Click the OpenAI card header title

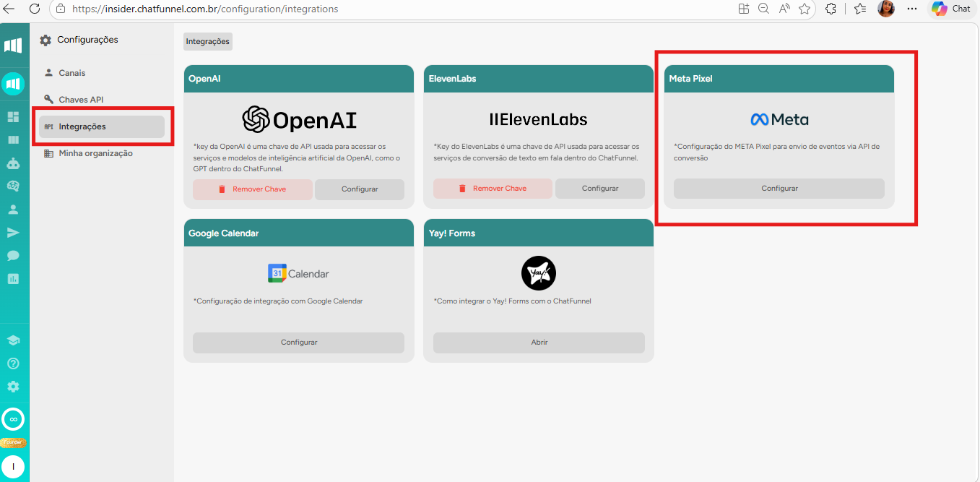coord(204,78)
